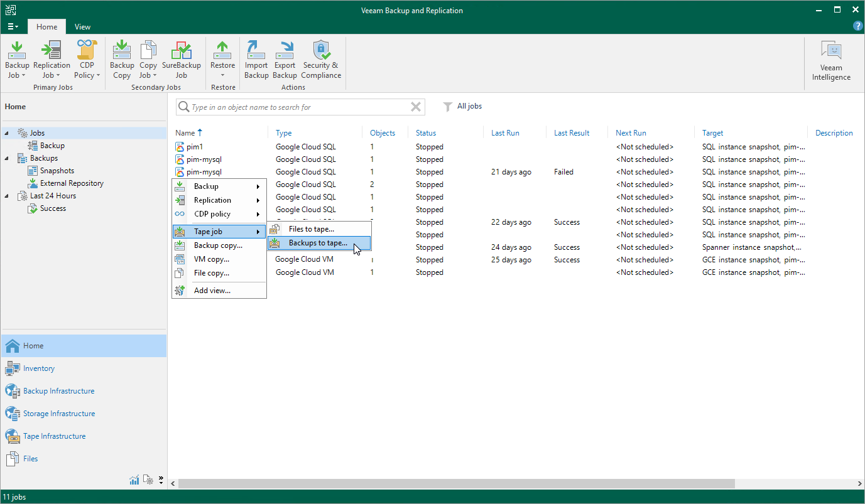Open the help question mark icon

pyautogui.click(x=857, y=26)
